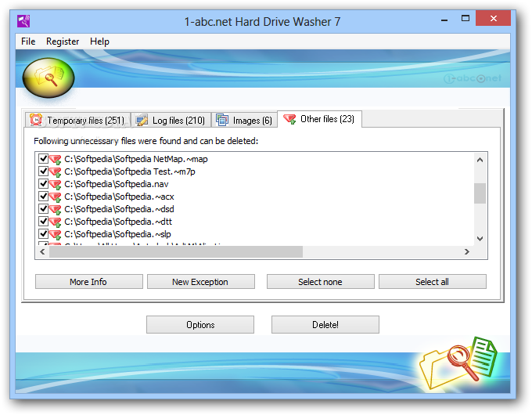
Task: Select the C:\Softpedia\Softpedia.~slp row text
Action: (x=117, y=234)
